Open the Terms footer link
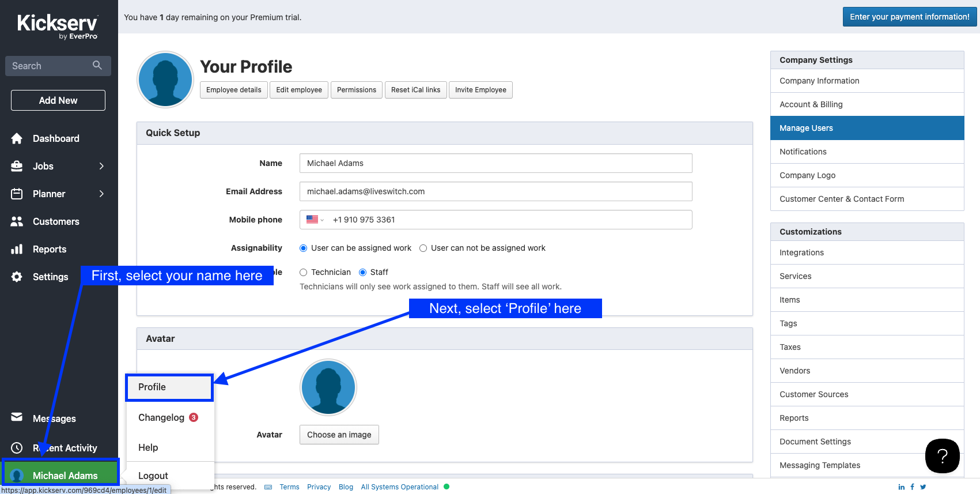Screen dimensions: 980x494 (289, 487)
